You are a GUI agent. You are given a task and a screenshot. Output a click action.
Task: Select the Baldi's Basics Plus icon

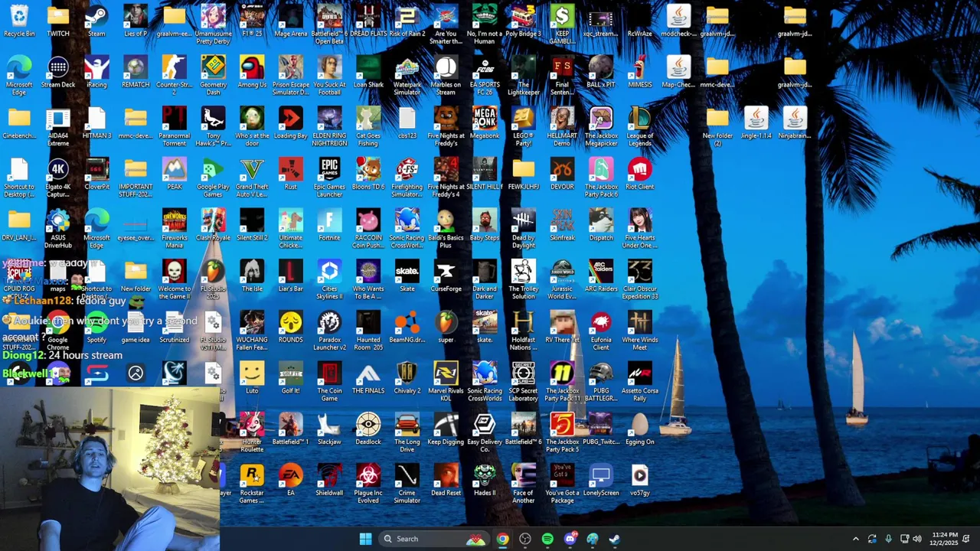(x=446, y=229)
